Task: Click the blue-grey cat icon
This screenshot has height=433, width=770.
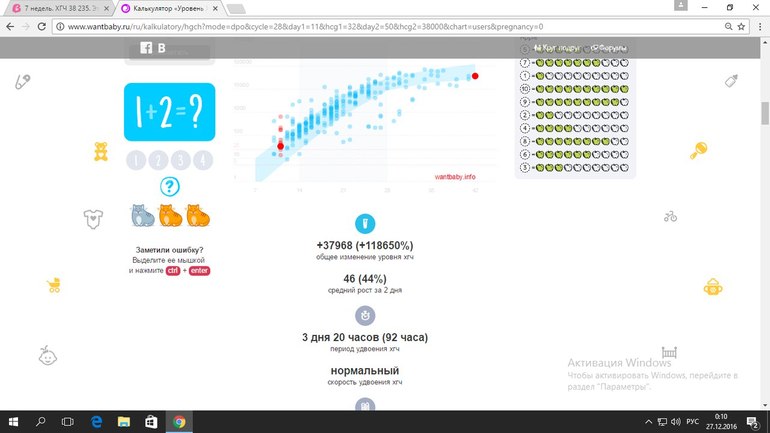Action: click(142, 215)
